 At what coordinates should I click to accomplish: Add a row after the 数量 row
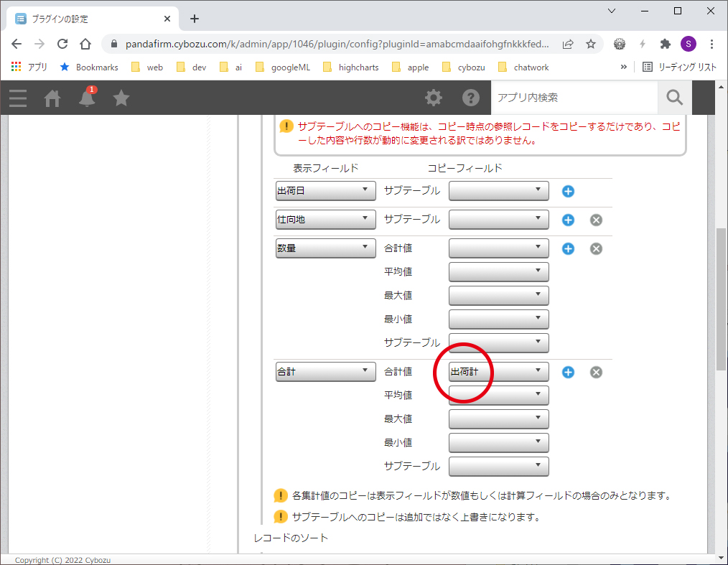568,249
